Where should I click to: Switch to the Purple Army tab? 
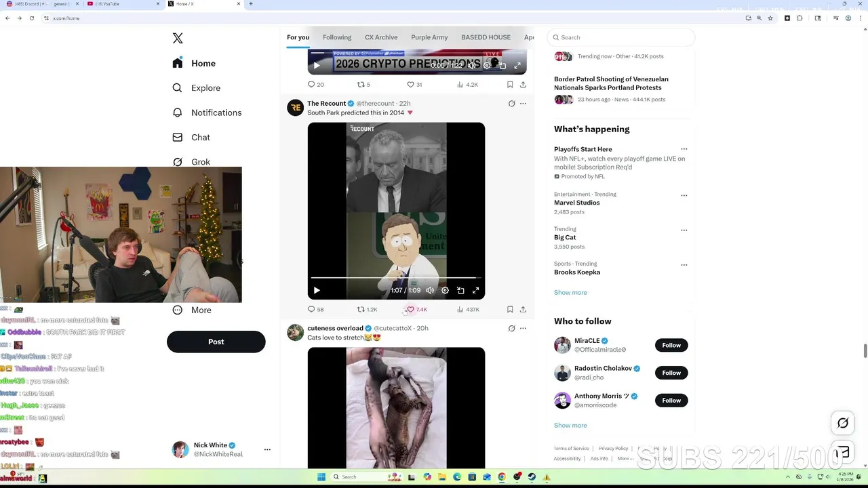pyautogui.click(x=429, y=37)
